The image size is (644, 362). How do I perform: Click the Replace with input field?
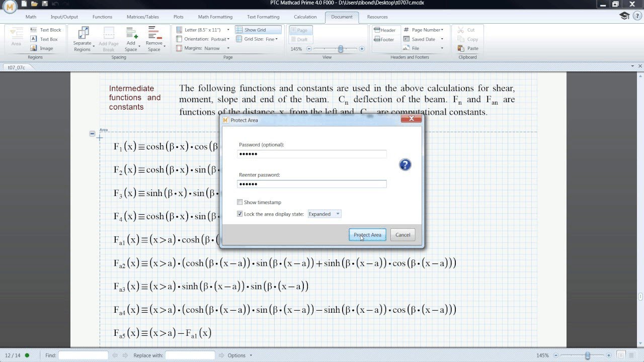tap(190, 355)
